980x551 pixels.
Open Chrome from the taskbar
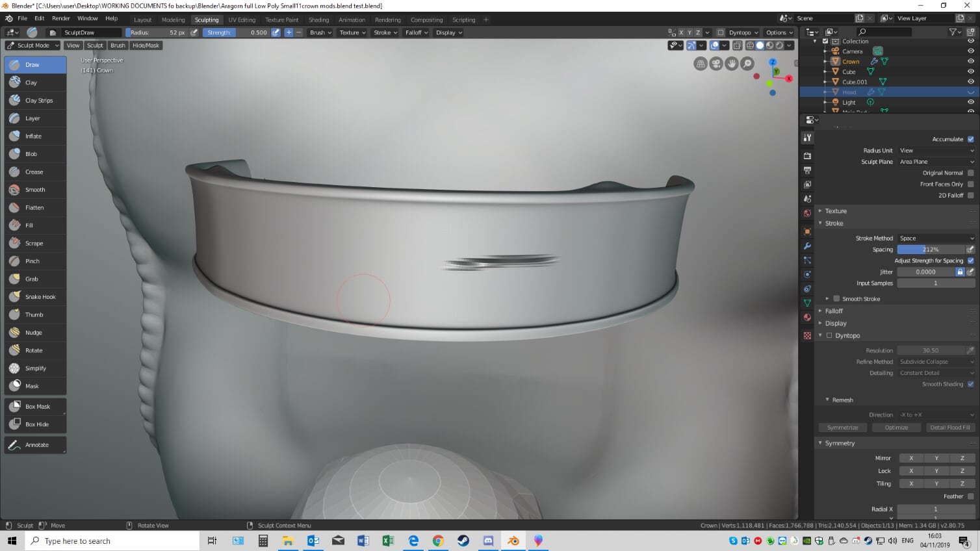(438, 541)
